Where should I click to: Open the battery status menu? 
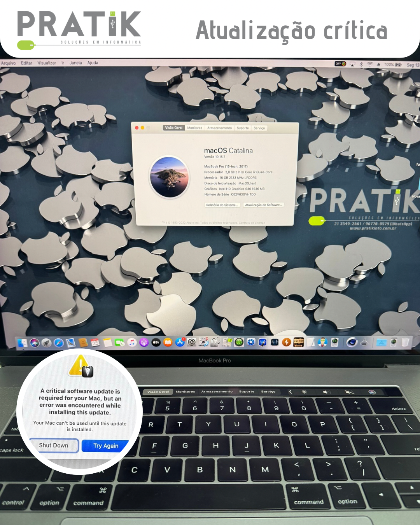click(x=398, y=65)
